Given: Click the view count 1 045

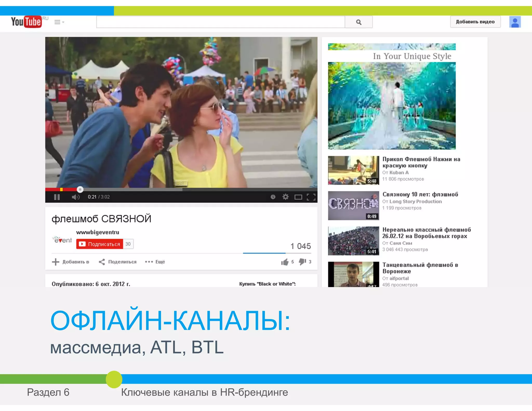Looking at the screenshot, I should (x=301, y=246).
